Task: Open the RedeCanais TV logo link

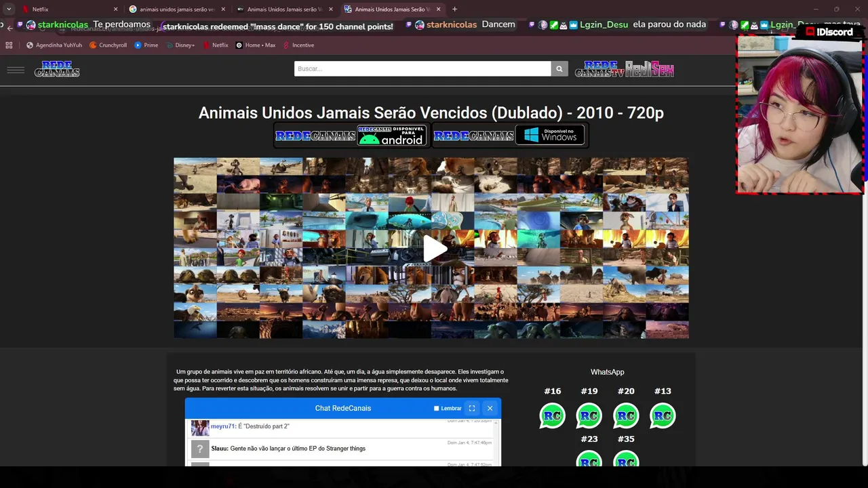Action: [599, 69]
